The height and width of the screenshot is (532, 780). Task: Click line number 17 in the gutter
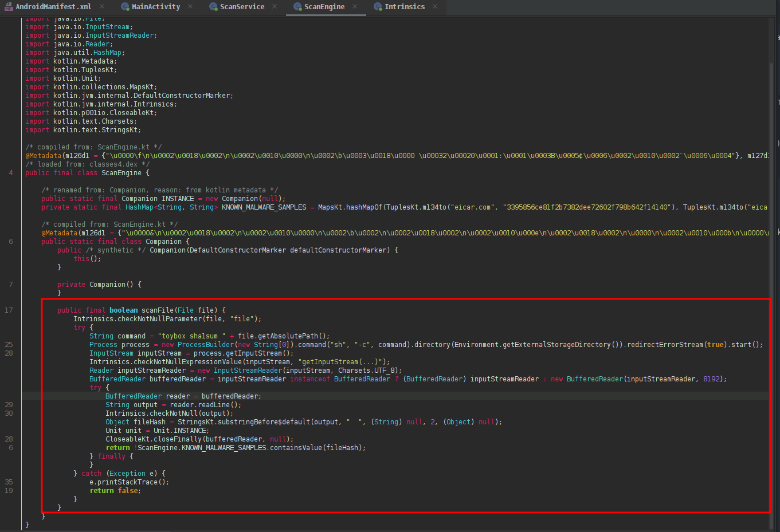9,310
